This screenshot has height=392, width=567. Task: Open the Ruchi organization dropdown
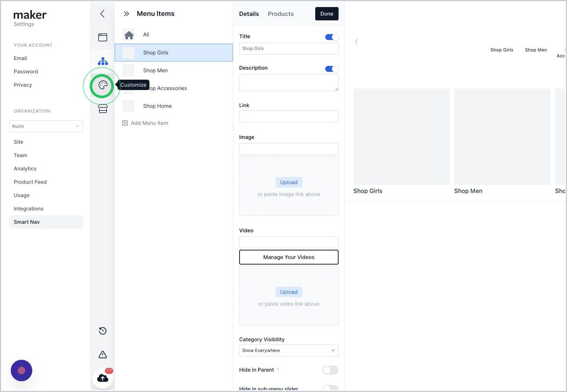click(x=46, y=126)
